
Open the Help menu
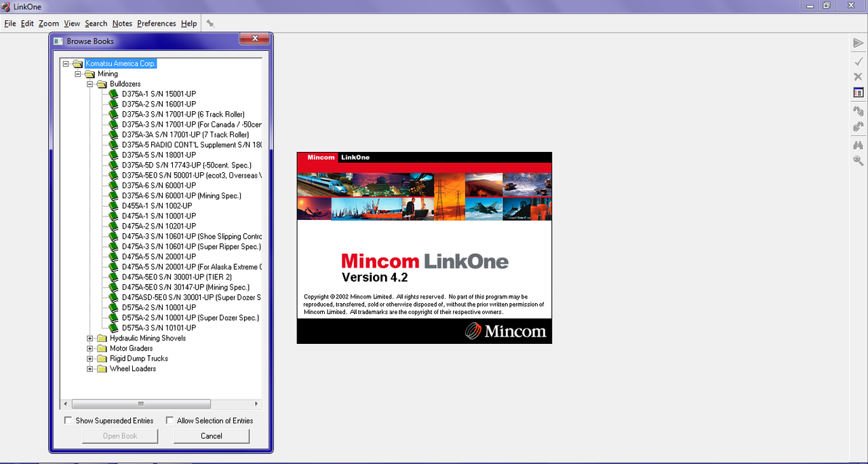click(189, 23)
